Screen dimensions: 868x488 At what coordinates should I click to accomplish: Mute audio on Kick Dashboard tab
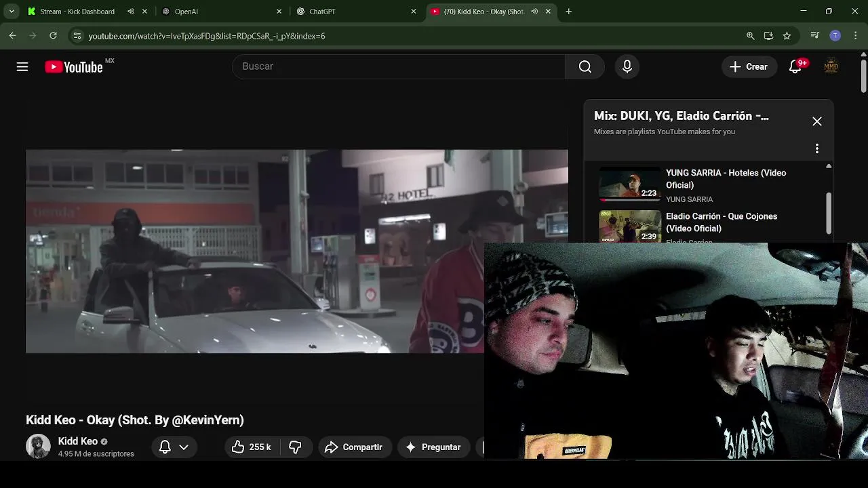coord(131,12)
